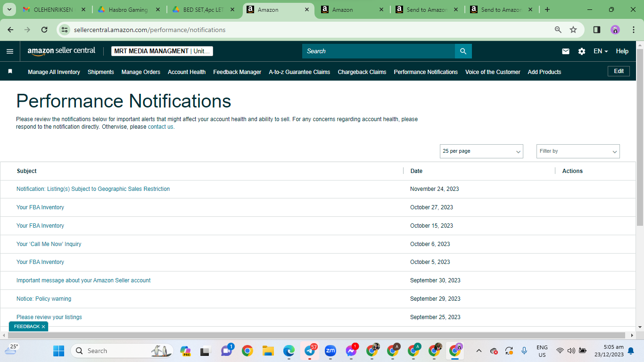Open the MRT MEDIA MANAGMENT account switcher
Image resolution: width=644 pixels, height=362 pixels.
coord(162,51)
